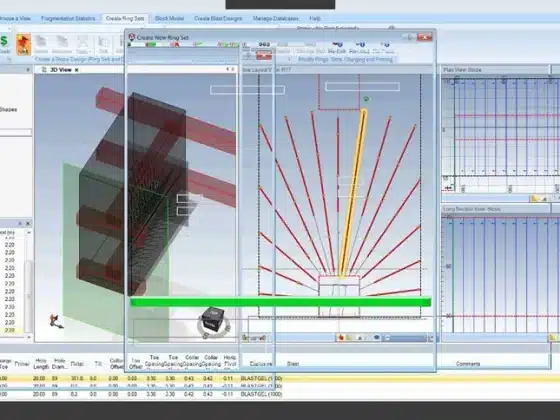The width and height of the screenshot is (560, 420).
Task: Click the XYZ axis gizmo in 3D View
Action: click(56, 321)
